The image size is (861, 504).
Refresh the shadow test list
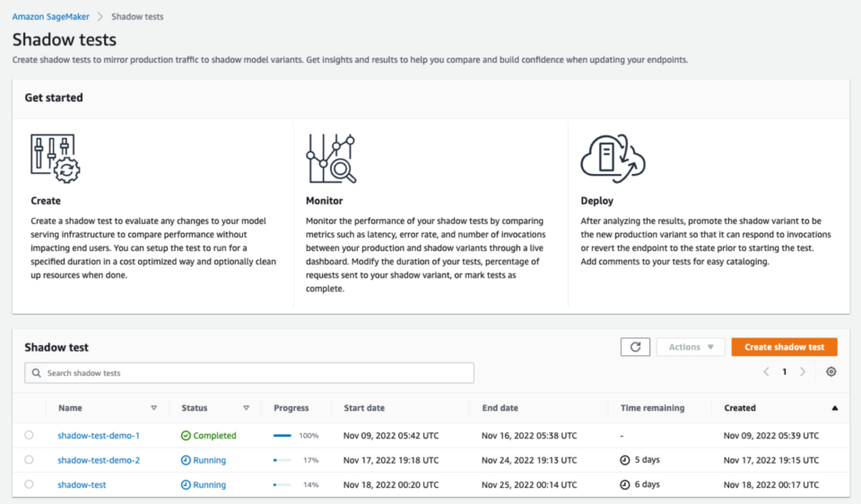(635, 347)
